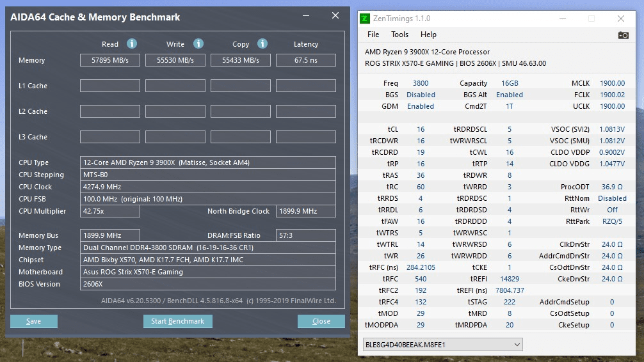The image size is (644, 362).
Task: Click the tMRDPDA value 20
Action: point(510,325)
